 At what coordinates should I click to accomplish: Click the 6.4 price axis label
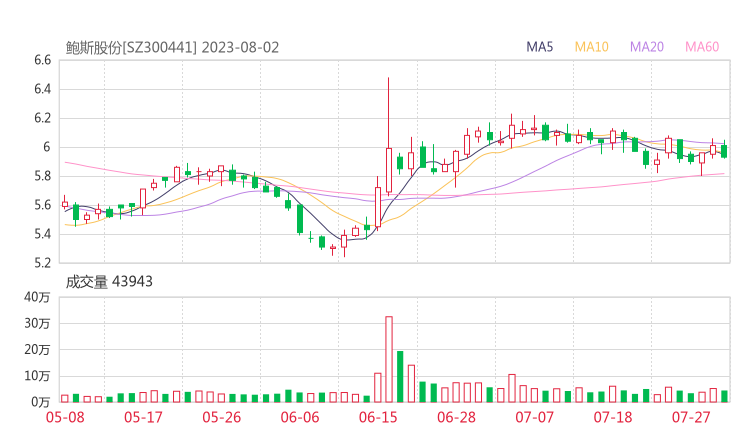(x=42, y=89)
